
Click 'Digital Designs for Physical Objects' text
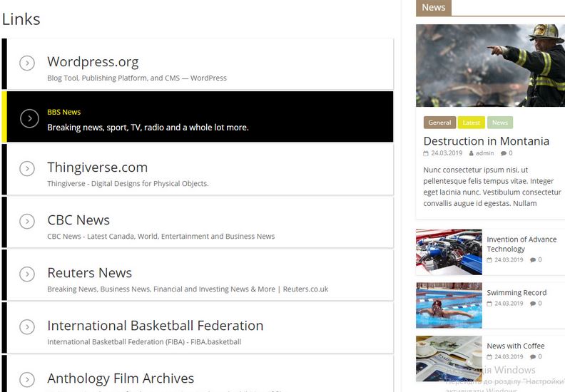coord(128,184)
